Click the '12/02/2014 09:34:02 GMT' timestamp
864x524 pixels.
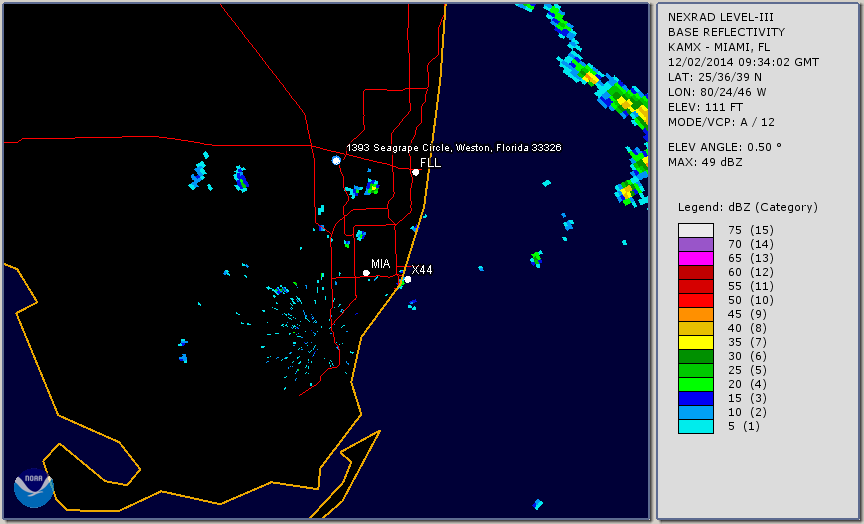point(743,62)
